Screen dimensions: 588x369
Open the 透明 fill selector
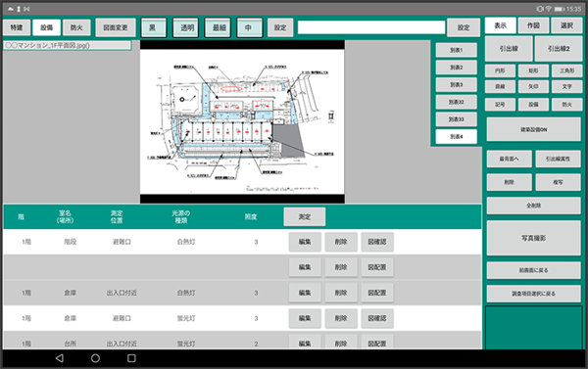(x=185, y=27)
